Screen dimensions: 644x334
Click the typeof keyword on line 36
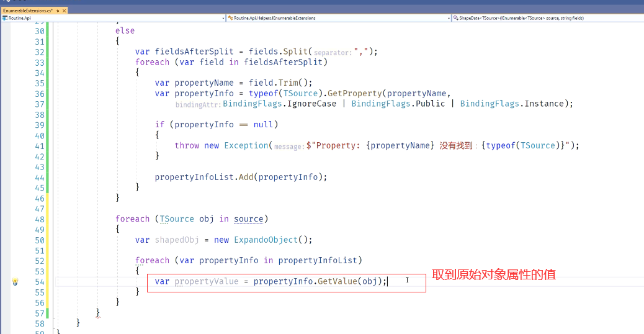(x=263, y=93)
